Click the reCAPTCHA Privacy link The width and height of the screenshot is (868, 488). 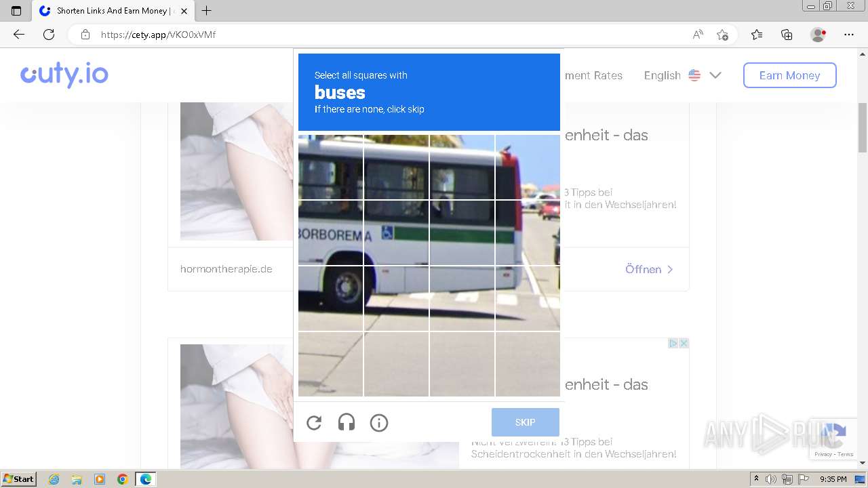[823, 454]
